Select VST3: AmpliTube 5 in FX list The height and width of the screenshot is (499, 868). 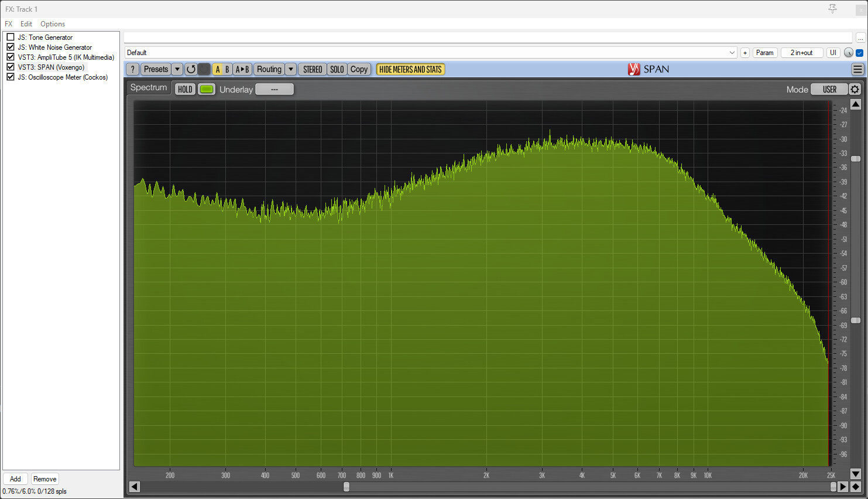coord(66,57)
